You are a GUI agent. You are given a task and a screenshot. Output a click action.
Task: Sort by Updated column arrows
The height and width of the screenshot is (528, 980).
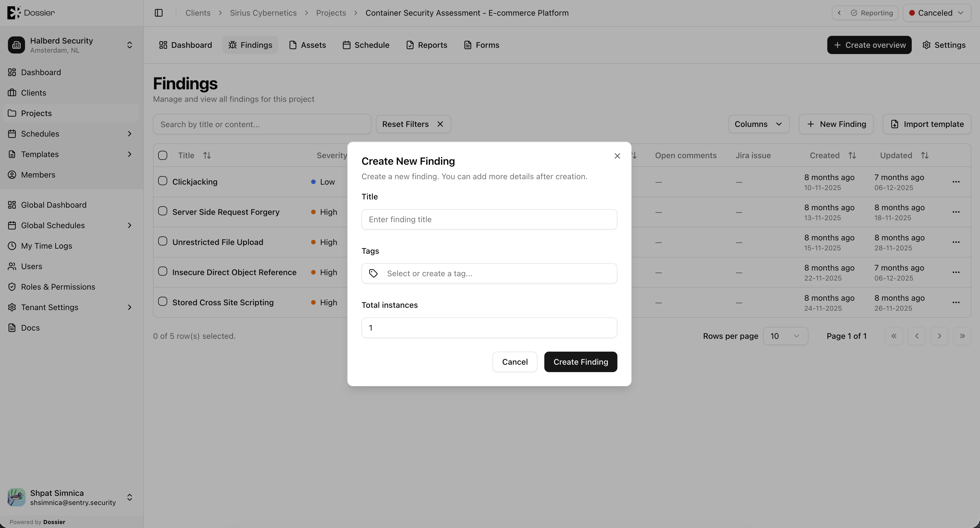pyautogui.click(x=925, y=155)
